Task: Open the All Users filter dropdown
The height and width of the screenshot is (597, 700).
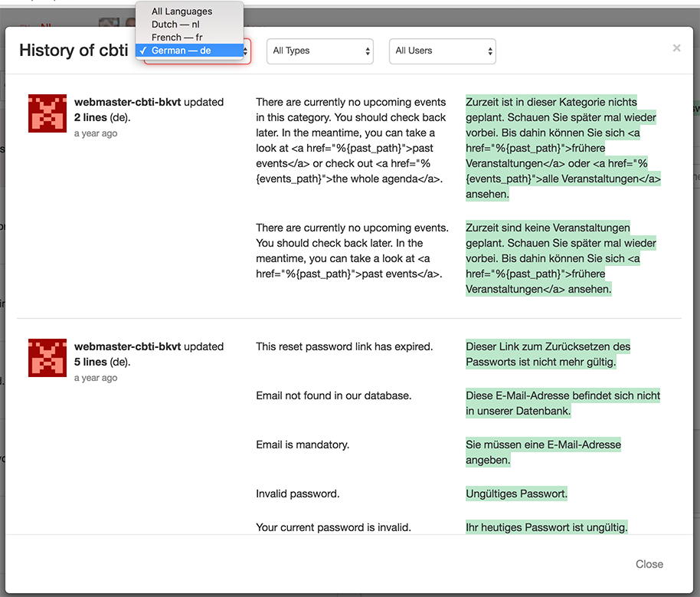Action: click(x=443, y=51)
